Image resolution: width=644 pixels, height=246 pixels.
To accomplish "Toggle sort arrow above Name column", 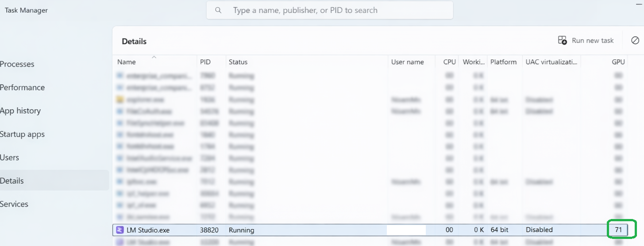I will click(x=154, y=57).
